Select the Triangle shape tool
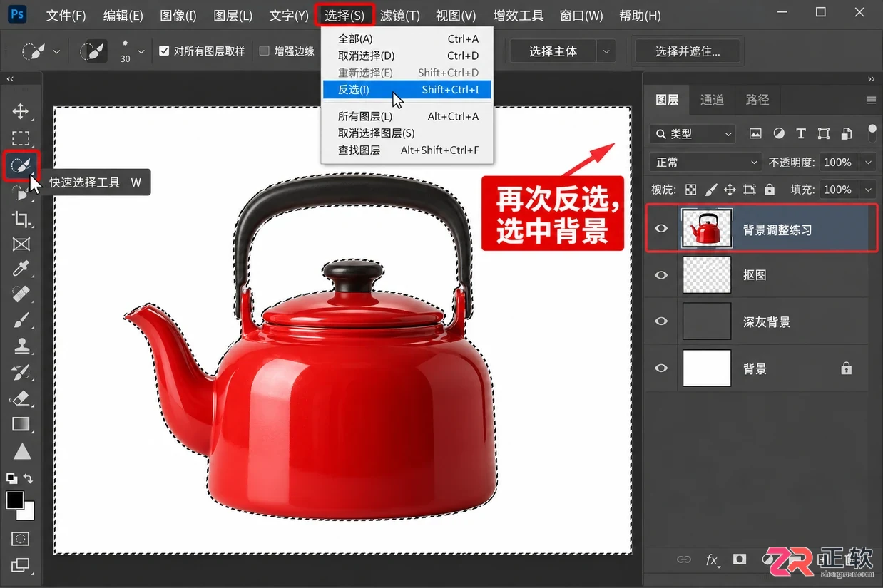Screen dimensions: 883x588 pos(22,451)
